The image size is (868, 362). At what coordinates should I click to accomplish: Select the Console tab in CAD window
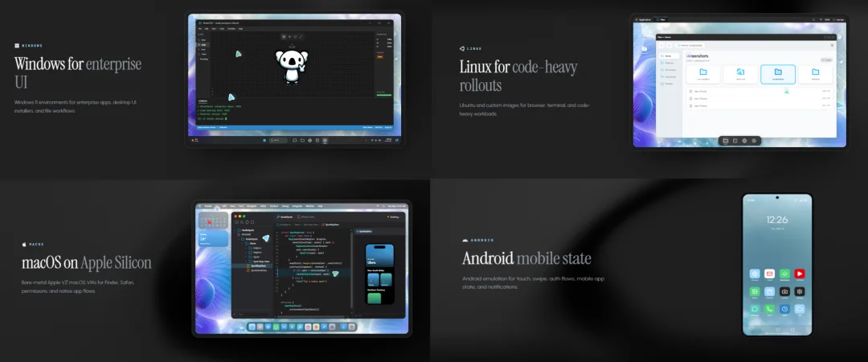point(203,101)
